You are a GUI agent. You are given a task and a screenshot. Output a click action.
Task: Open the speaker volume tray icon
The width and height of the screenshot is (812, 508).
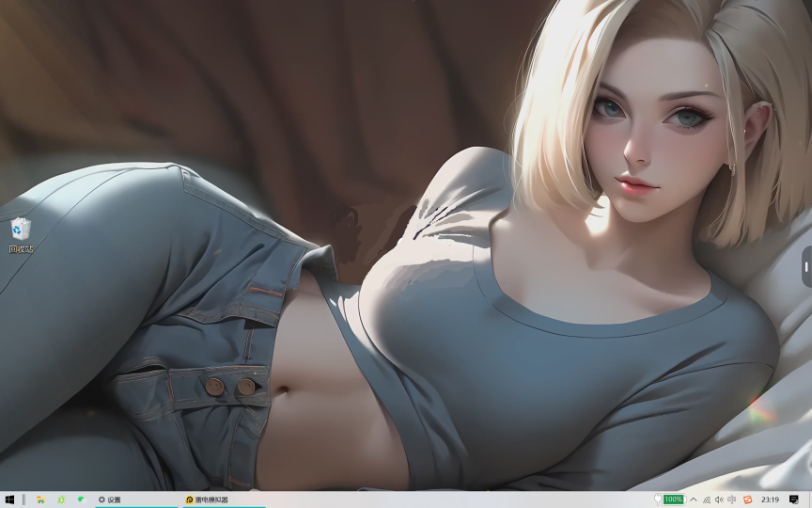point(719,500)
